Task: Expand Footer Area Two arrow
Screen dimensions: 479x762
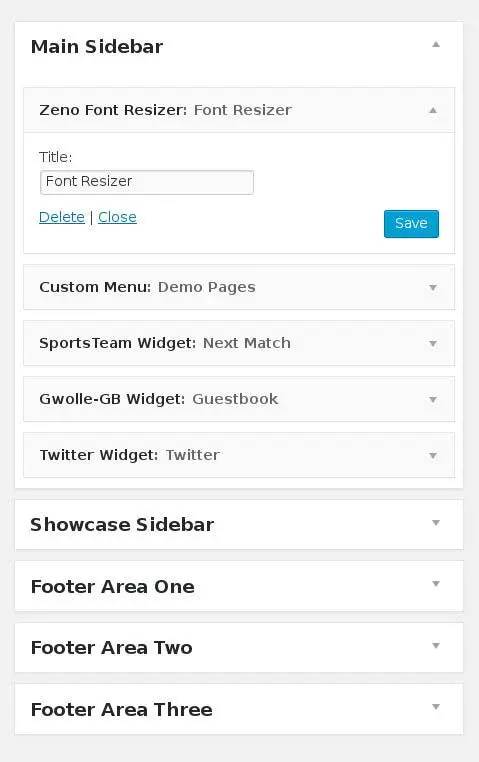Action: [436, 645]
